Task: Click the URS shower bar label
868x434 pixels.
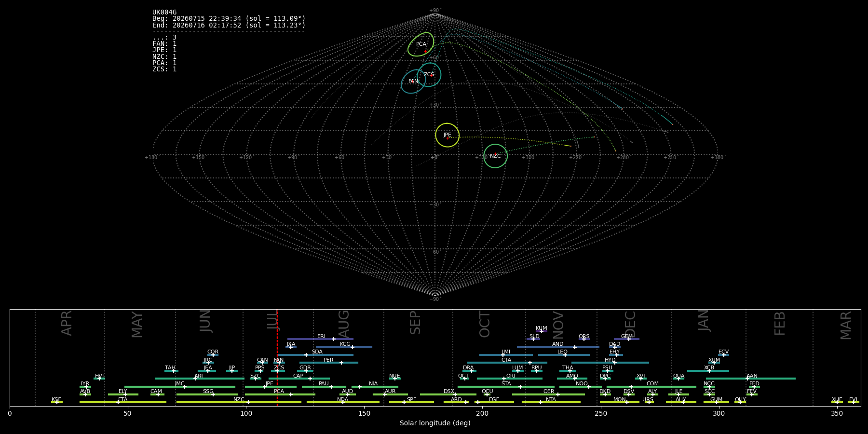Action: pos(648,400)
